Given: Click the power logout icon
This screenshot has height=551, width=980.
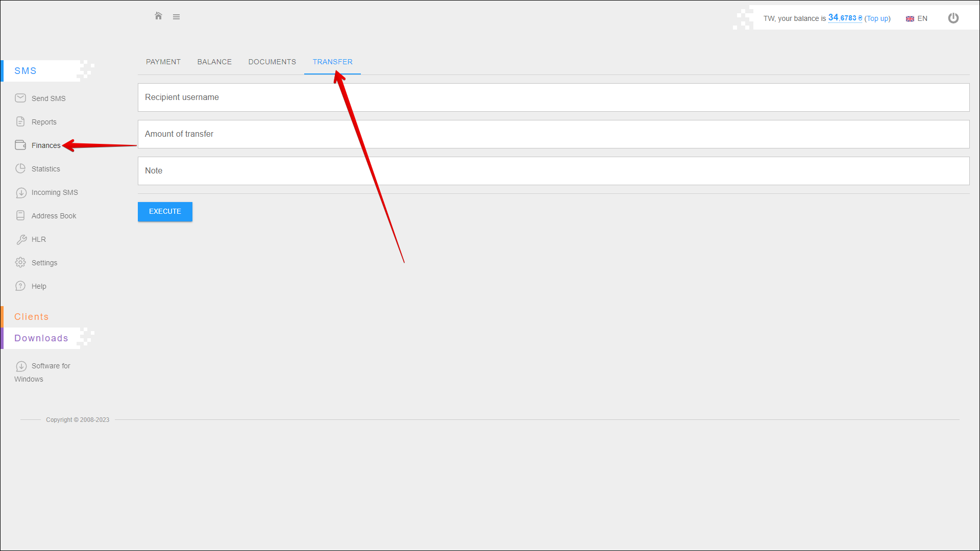Looking at the screenshot, I should [x=953, y=18].
